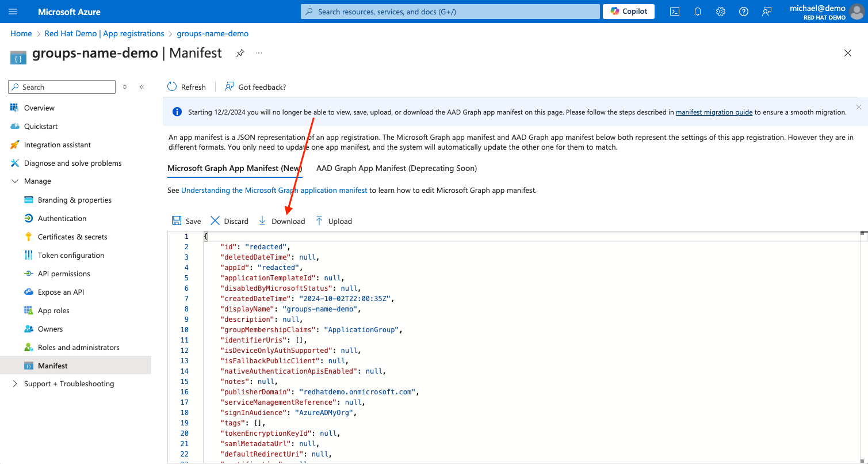Upload a manifest file
The height and width of the screenshot is (464, 868).
click(334, 220)
